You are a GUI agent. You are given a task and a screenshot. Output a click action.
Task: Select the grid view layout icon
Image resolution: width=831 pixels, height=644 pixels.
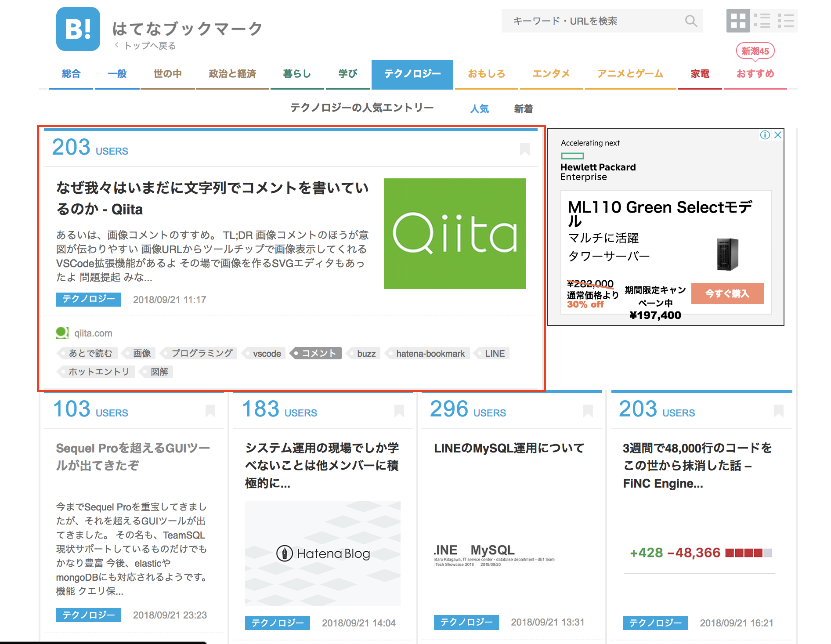pos(738,21)
